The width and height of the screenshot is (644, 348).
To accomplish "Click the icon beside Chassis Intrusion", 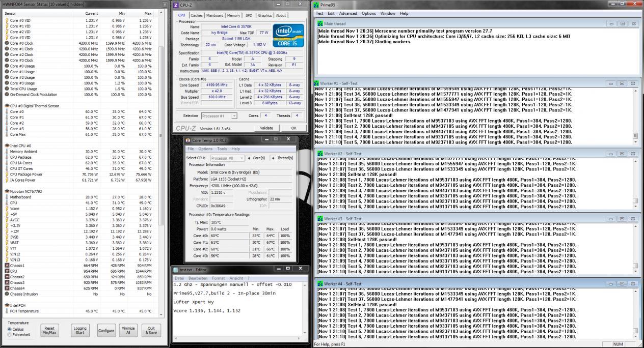I will 7,294.
